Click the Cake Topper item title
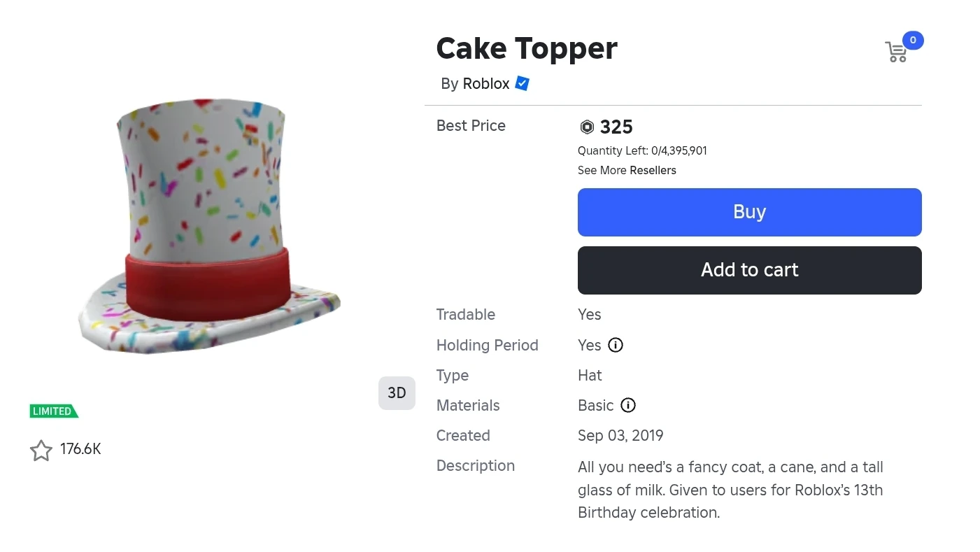980x552 pixels. pyautogui.click(x=527, y=49)
